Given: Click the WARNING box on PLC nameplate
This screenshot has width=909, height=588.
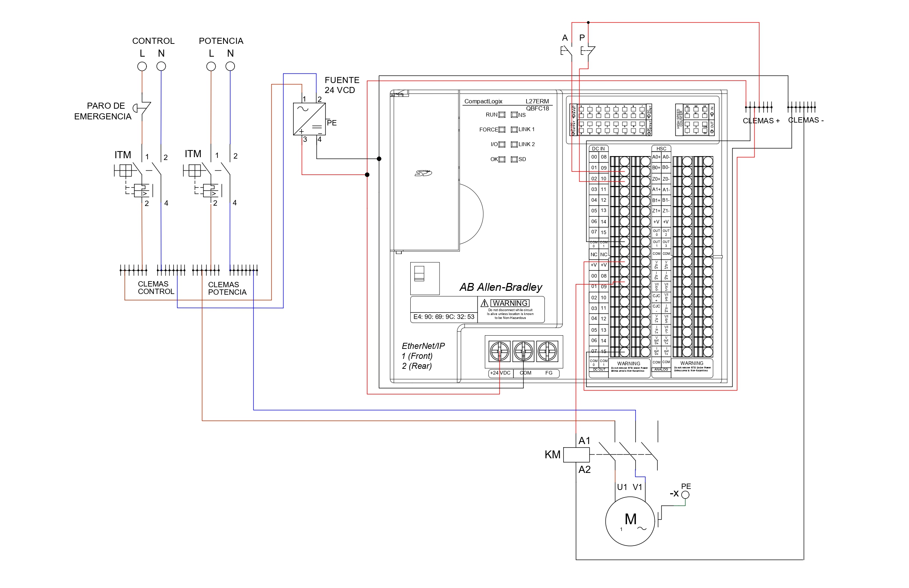Looking at the screenshot, I should coord(510,303).
